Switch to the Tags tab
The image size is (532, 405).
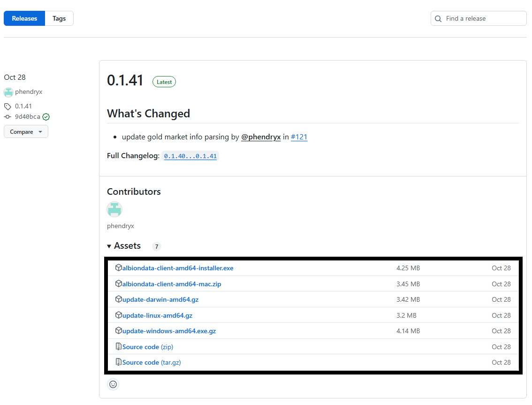click(x=59, y=19)
